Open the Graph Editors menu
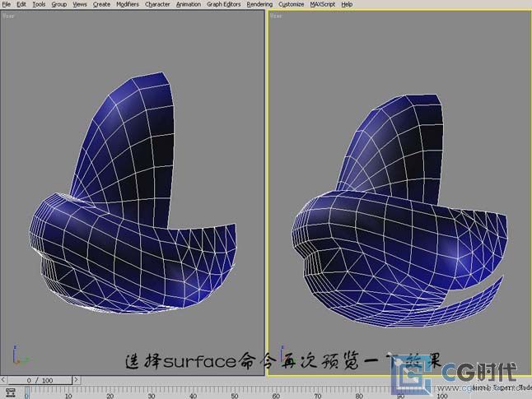The width and height of the screenshot is (532, 399). point(224,4)
